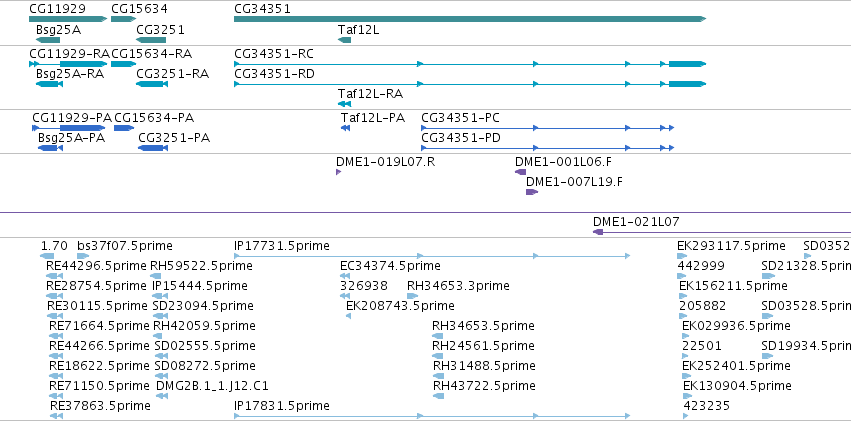
Task: Click the bs37f07.5prime EST arrow
Action: pyautogui.click(x=83, y=256)
